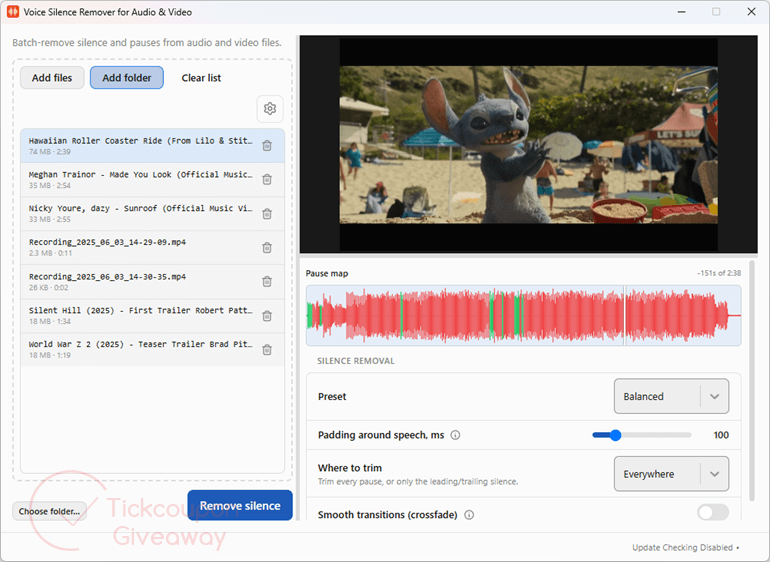Select Recording_2025_06_03_14-30-35.mp4 row
This screenshot has width=770, height=562.
(x=152, y=281)
